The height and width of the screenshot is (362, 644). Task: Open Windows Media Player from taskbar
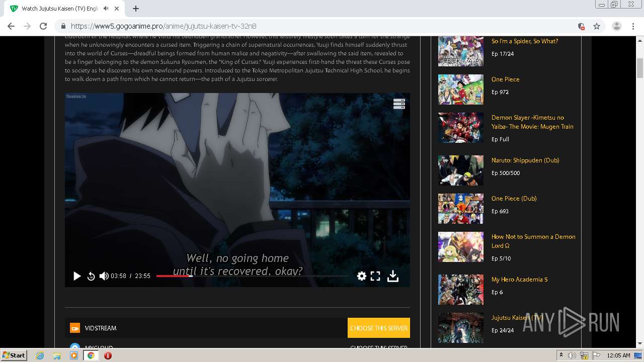(x=74, y=355)
